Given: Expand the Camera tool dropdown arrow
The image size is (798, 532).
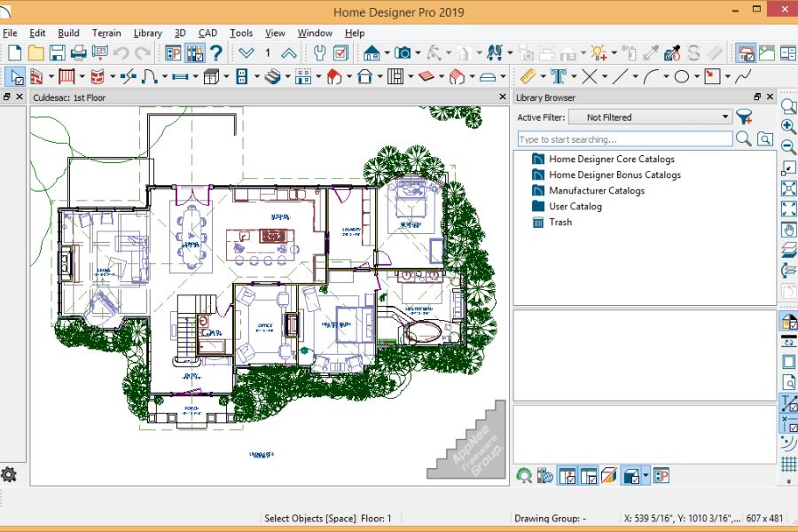Looking at the screenshot, I should pyautogui.click(x=418, y=52).
